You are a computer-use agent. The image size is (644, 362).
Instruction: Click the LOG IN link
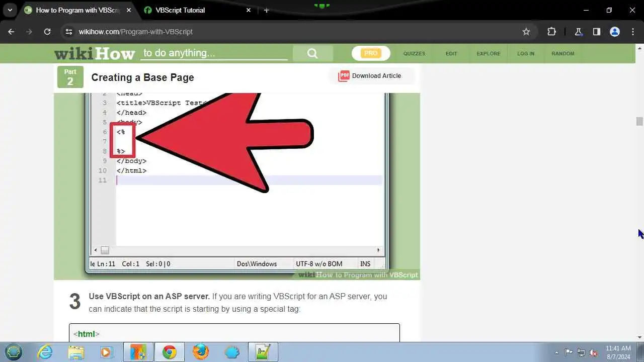pos(526,53)
